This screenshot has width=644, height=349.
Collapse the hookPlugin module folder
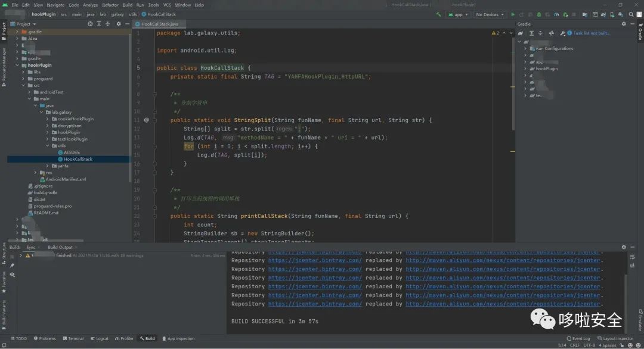pyautogui.click(x=17, y=65)
